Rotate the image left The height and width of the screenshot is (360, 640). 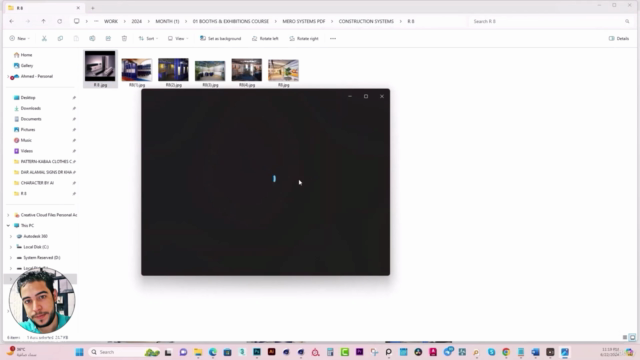(265, 38)
